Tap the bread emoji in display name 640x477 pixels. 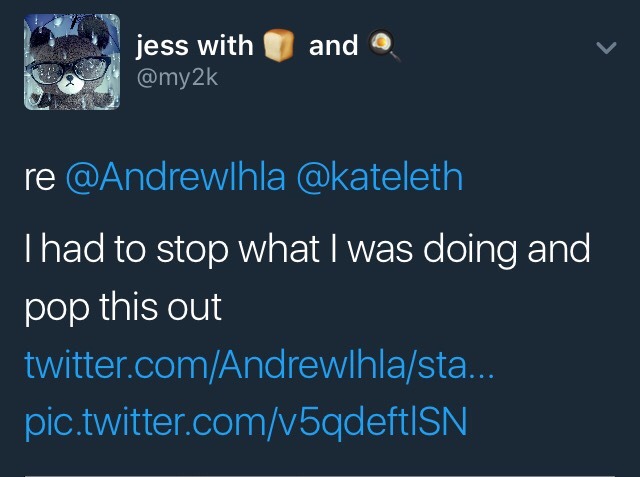click(279, 45)
